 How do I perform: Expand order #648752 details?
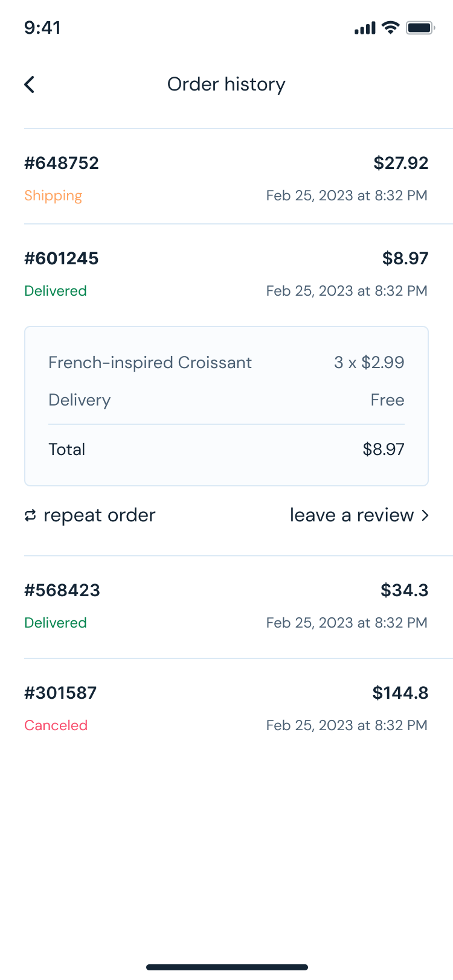(226, 178)
